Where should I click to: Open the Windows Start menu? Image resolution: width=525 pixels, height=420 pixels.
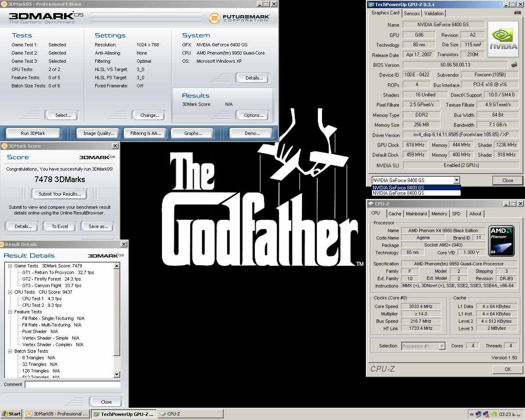[11, 414]
